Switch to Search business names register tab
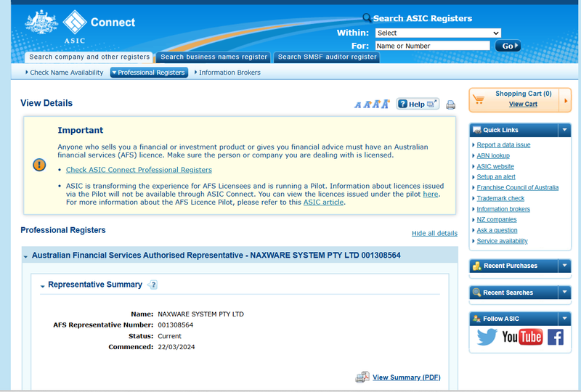This screenshot has height=392, width=581. click(x=214, y=57)
